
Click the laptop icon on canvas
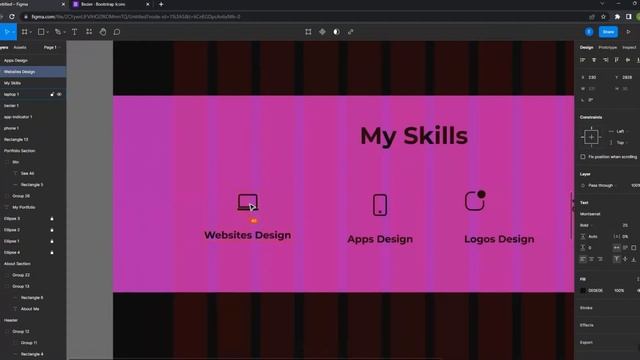click(x=248, y=202)
